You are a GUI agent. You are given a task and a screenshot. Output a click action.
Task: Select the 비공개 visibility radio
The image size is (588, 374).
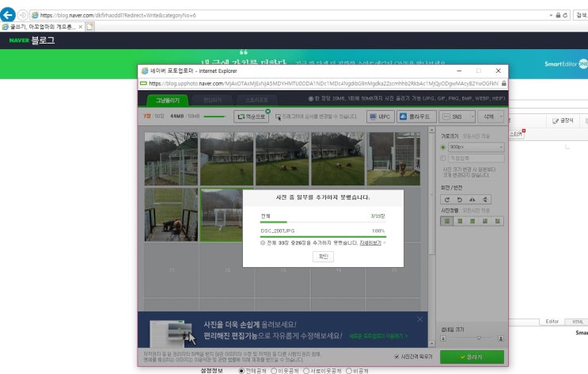click(x=349, y=371)
